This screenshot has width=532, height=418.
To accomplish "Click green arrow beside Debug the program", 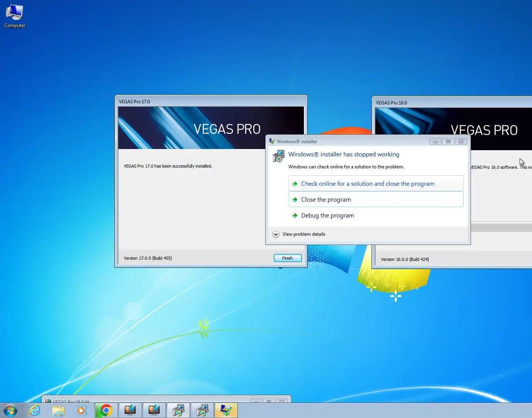I will pos(295,216).
